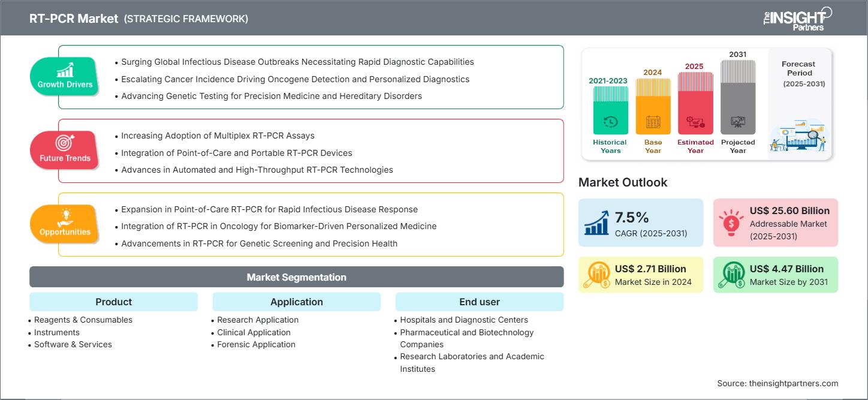Click the Market Segmentation header bar
This screenshot has height=400, width=868.
[x=296, y=276]
